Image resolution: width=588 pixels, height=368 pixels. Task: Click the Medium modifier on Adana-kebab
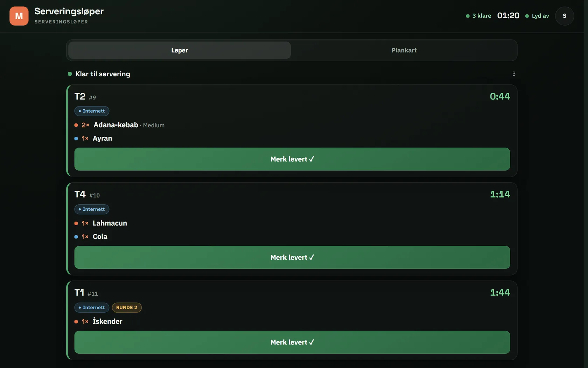[x=154, y=125]
